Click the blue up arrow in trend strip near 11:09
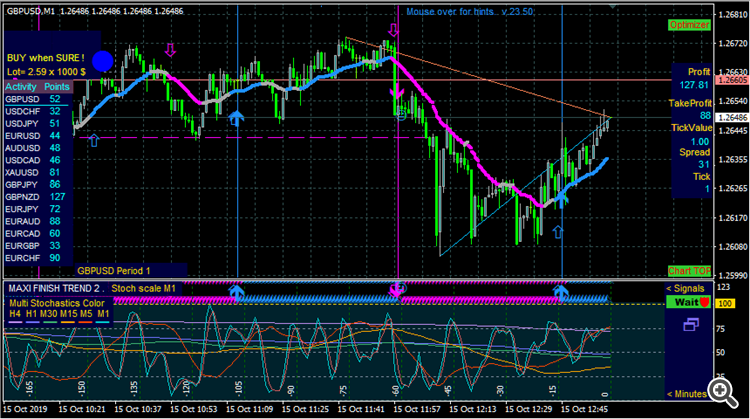 pos(236,292)
